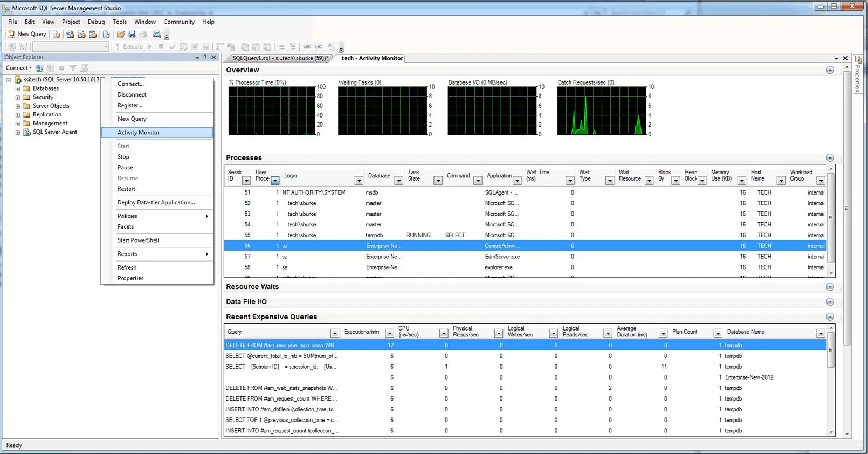868x454 pixels.
Task: Expand the Data File I/O section
Action: coord(830,302)
